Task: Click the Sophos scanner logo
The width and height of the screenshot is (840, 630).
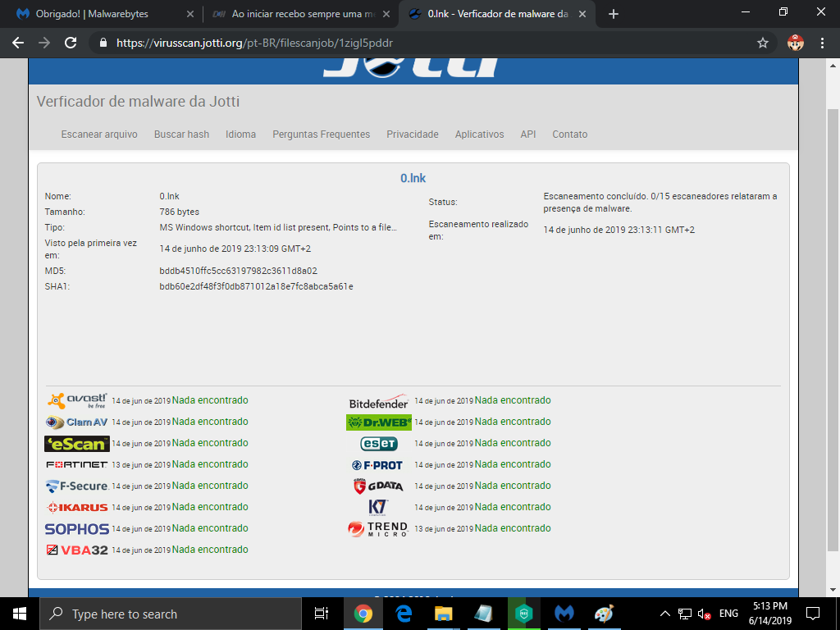Action: point(77,529)
